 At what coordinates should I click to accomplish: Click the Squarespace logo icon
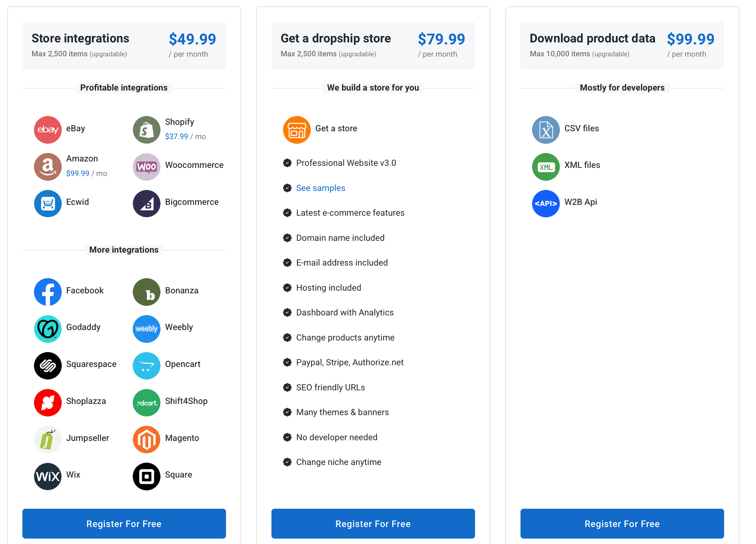click(x=48, y=366)
